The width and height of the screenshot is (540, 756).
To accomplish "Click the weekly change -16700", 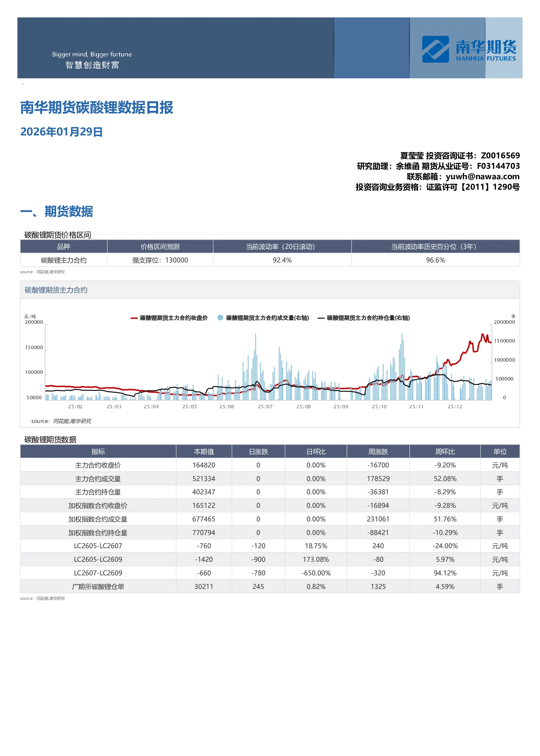I will (378, 465).
